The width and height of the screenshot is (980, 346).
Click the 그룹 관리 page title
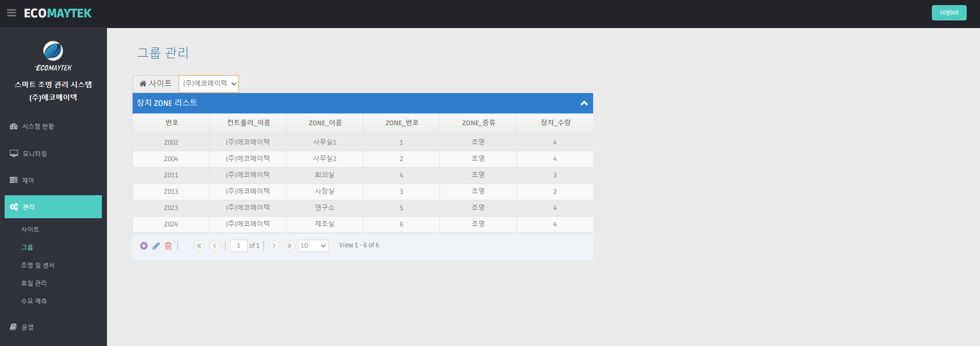163,53
